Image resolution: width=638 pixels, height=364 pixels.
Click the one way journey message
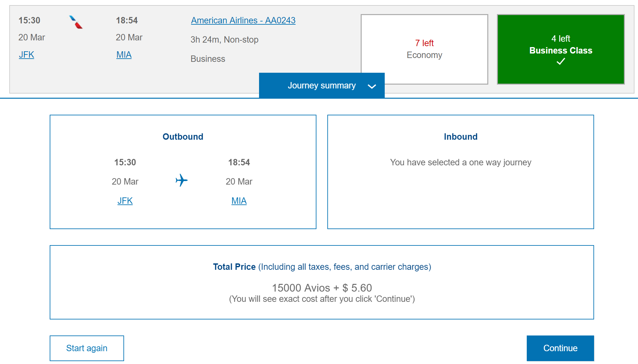460,162
